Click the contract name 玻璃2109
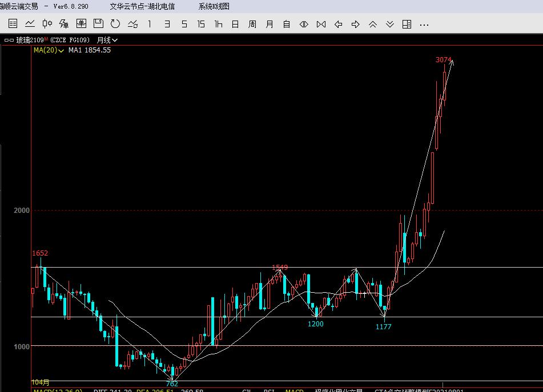Image resolution: width=543 pixels, height=392 pixels. [x=30, y=40]
